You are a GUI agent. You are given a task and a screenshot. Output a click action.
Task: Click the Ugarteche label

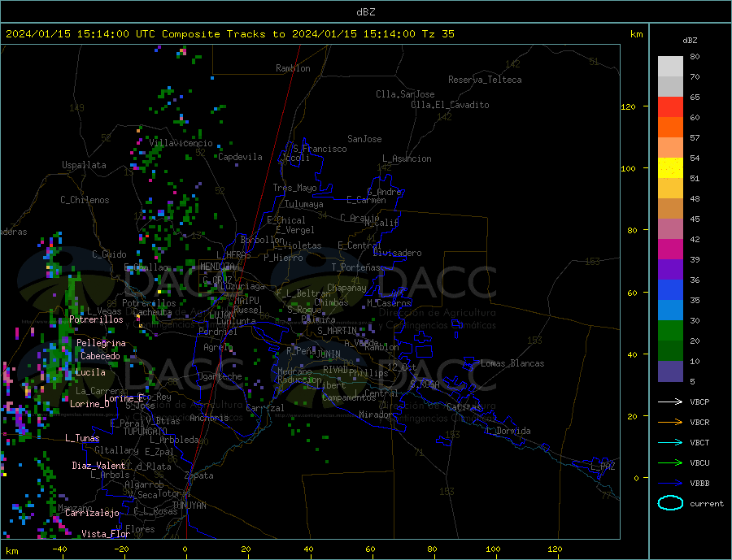(x=220, y=376)
